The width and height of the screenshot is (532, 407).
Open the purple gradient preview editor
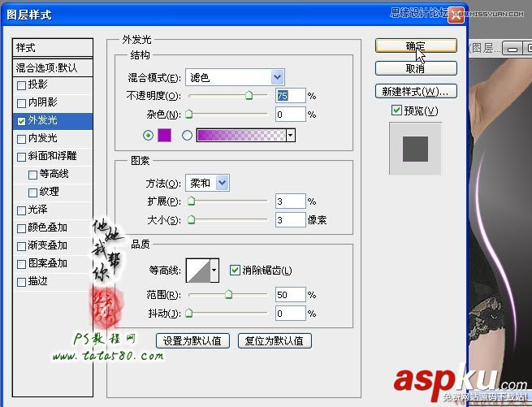click(241, 135)
